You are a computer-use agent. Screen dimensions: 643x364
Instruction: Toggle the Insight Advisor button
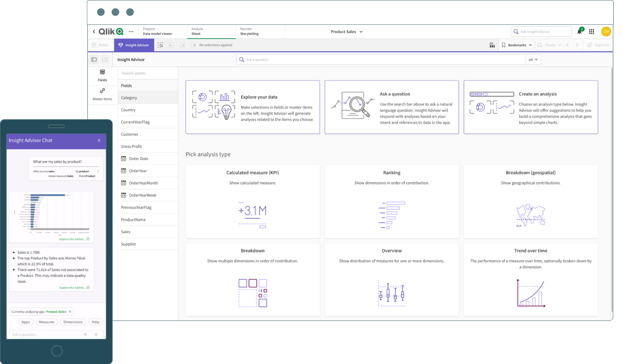(x=133, y=45)
